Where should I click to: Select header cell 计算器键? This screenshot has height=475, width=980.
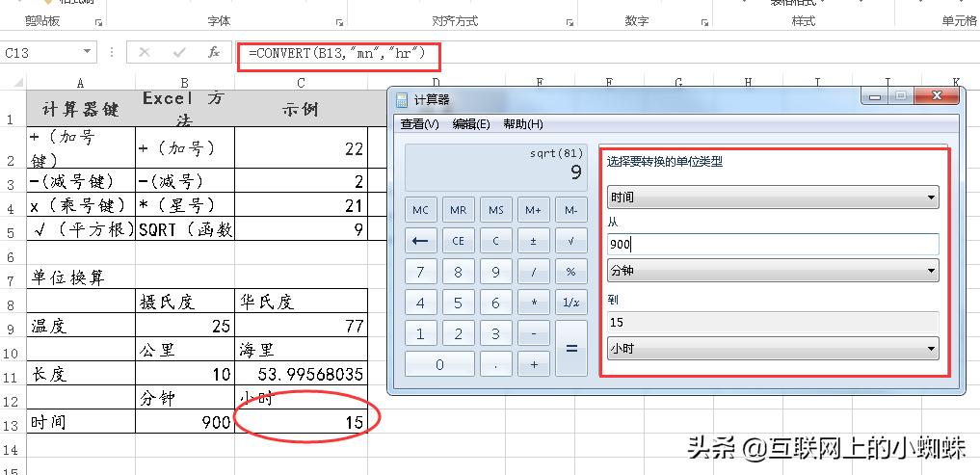[81, 109]
